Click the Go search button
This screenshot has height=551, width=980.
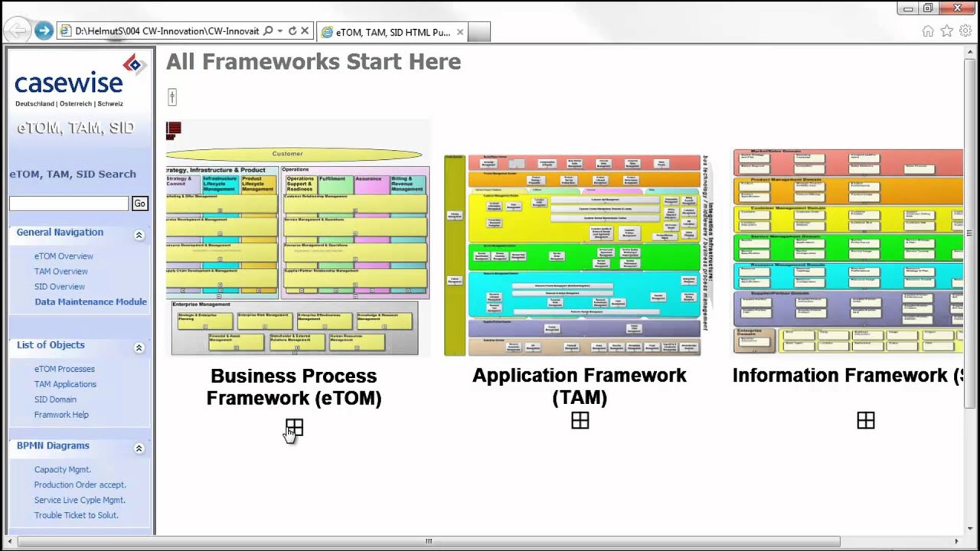click(x=139, y=204)
